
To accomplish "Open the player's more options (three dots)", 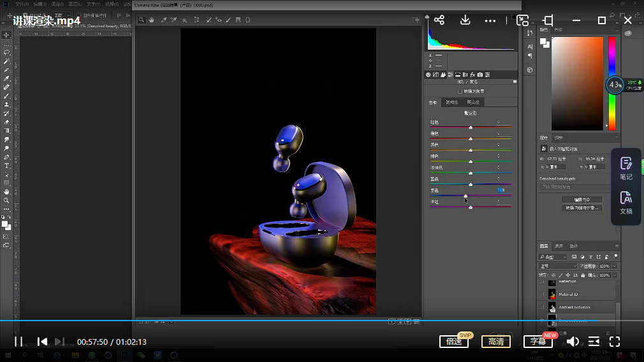I will [490, 20].
